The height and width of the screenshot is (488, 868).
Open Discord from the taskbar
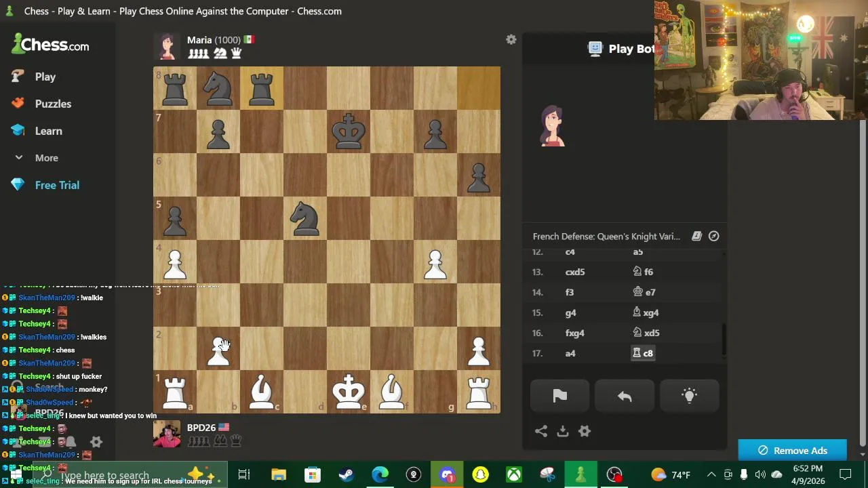tap(448, 474)
